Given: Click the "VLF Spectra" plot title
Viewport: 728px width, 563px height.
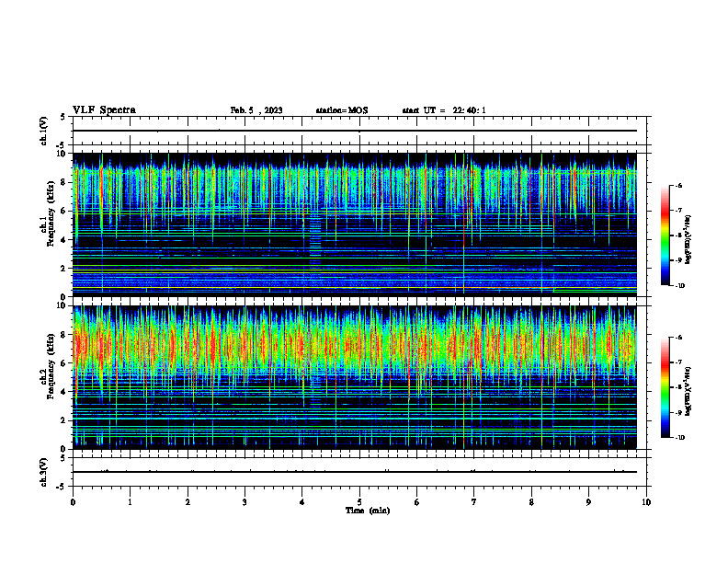Looking at the screenshot, I should coord(104,110).
